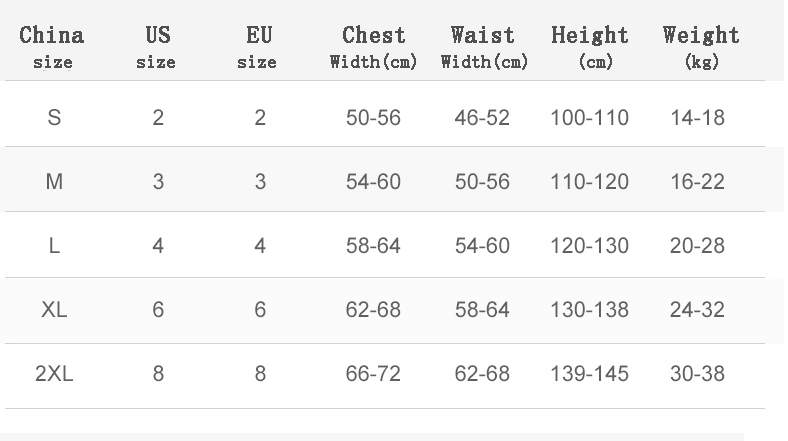Click the US size column header
788x441 pixels.
click(x=157, y=47)
